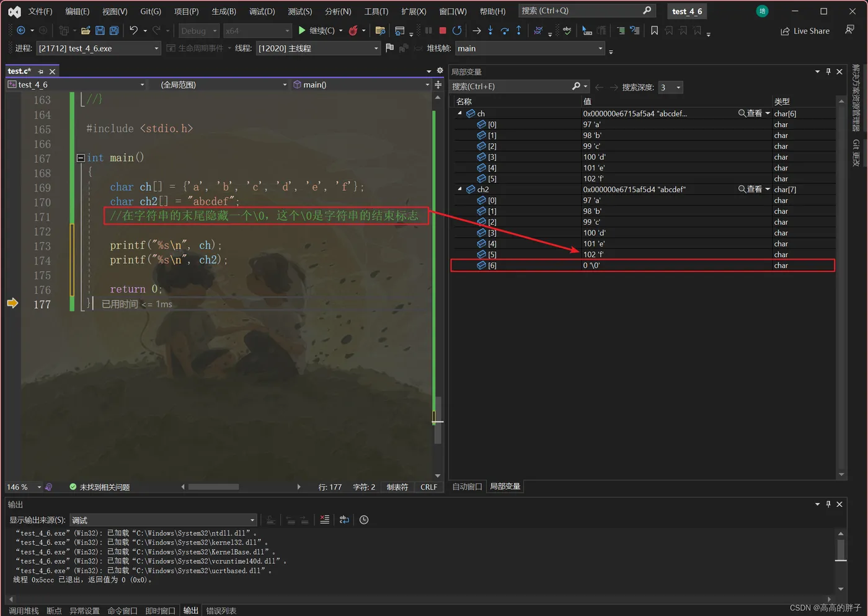Click the clock icon in Output toolbar
868x616 pixels.
click(364, 520)
